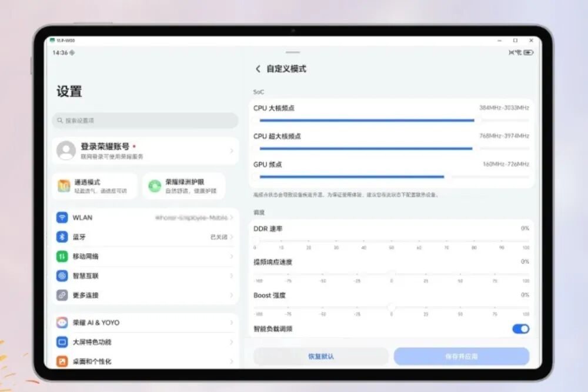
Task: Select 移动网络 menu row
Action: (x=145, y=257)
